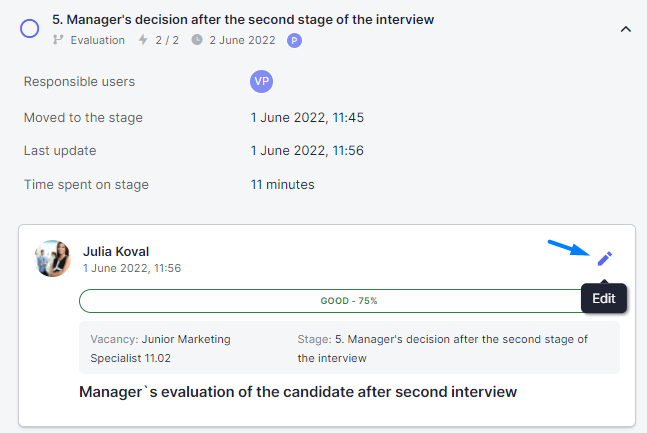Click the evaluation timestamp 1 June 2022, 11:56

[132, 268]
